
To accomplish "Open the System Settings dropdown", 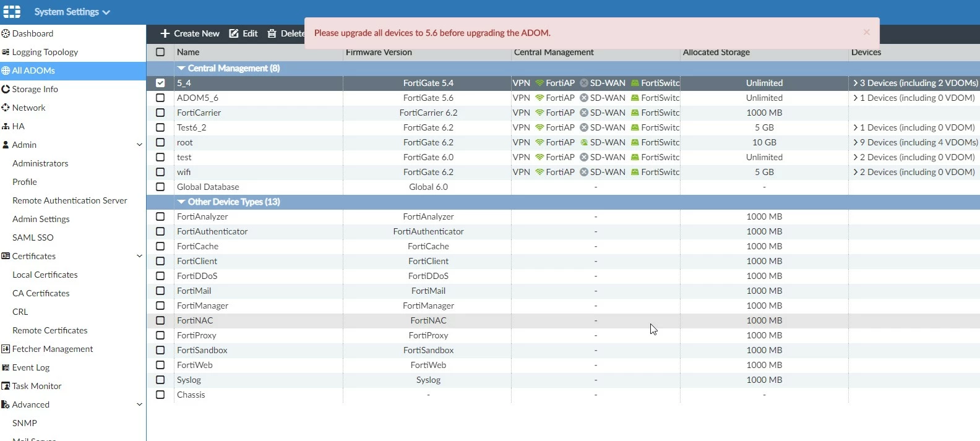I will tap(72, 12).
